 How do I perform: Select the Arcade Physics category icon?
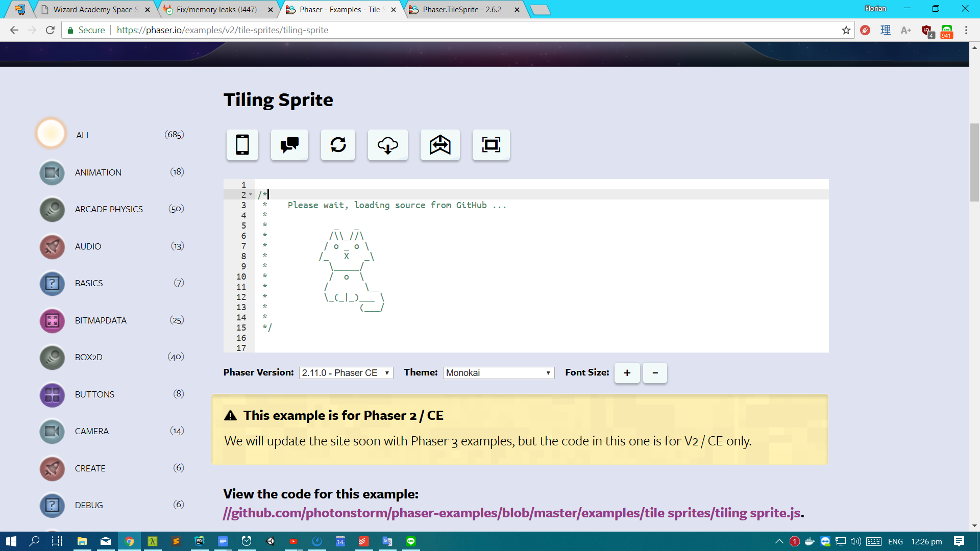(x=52, y=210)
